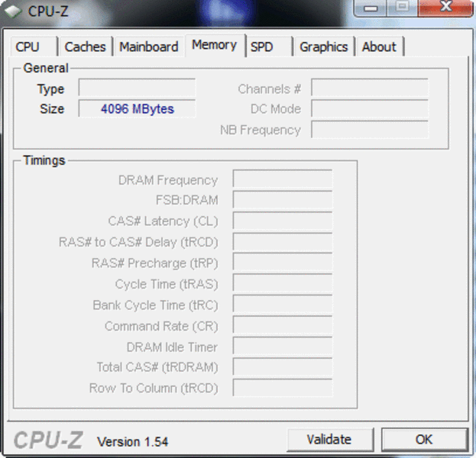Click the Total CAS# (tRDRAM) field
The image size is (476, 458).
[x=283, y=366]
